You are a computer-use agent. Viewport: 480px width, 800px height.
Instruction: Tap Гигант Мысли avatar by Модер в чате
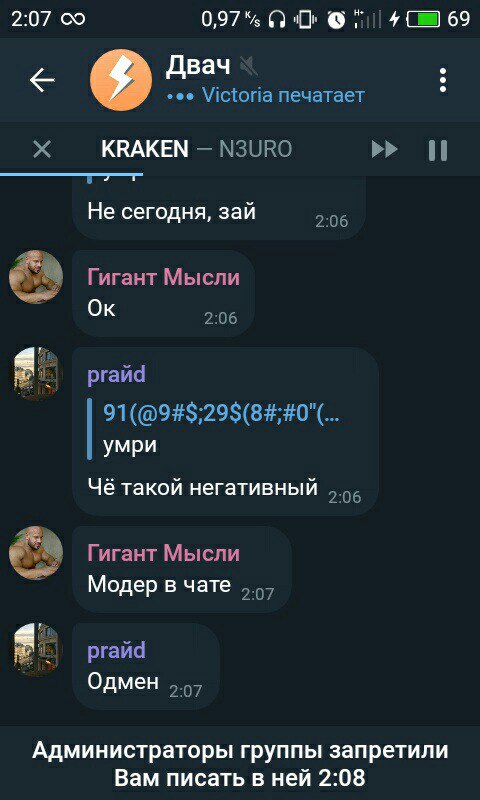click(x=36, y=553)
